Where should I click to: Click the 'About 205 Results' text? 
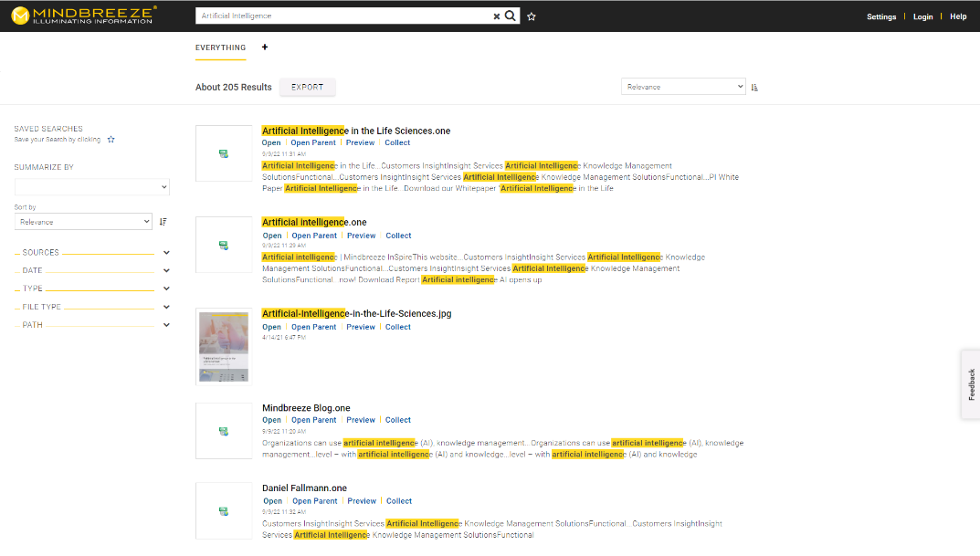pos(234,88)
